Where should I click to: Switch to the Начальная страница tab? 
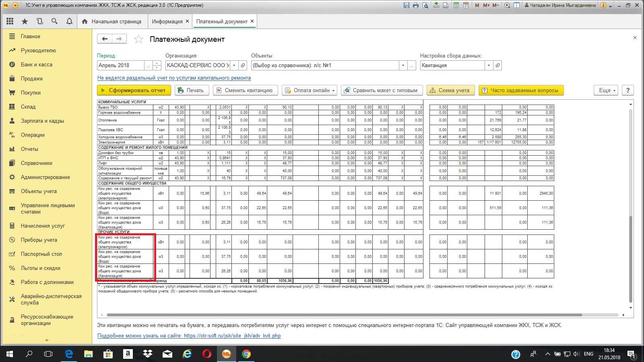[111, 21]
